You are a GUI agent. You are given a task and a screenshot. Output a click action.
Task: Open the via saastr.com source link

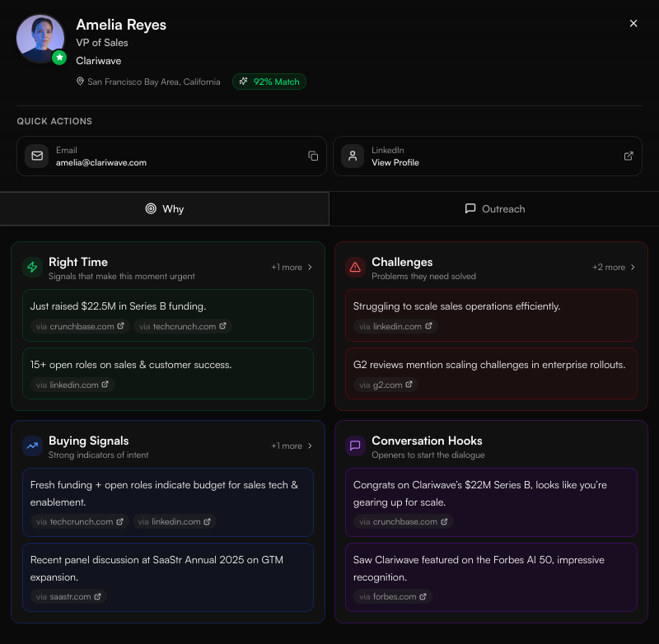tap(68, 596)
